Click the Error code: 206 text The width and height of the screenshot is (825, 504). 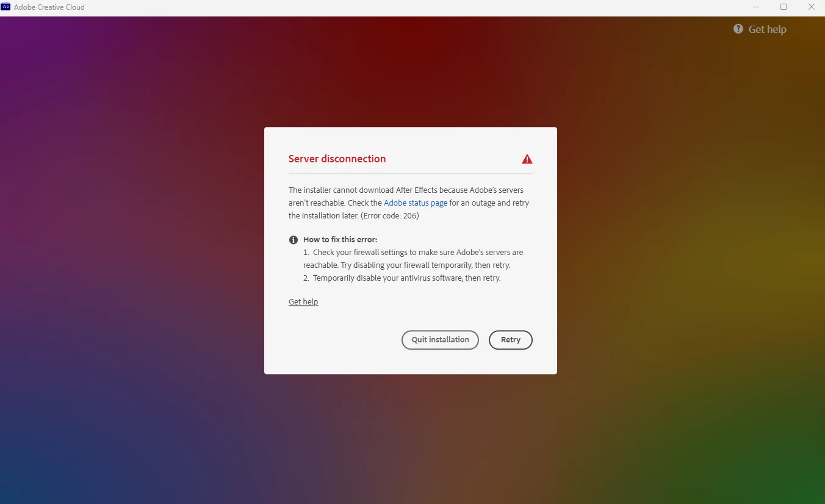point(389,216)
